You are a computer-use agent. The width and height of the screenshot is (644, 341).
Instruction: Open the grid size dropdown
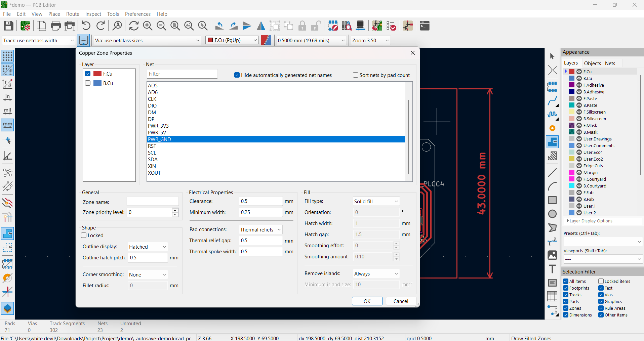pyautogui.click(x=312, y=41)
